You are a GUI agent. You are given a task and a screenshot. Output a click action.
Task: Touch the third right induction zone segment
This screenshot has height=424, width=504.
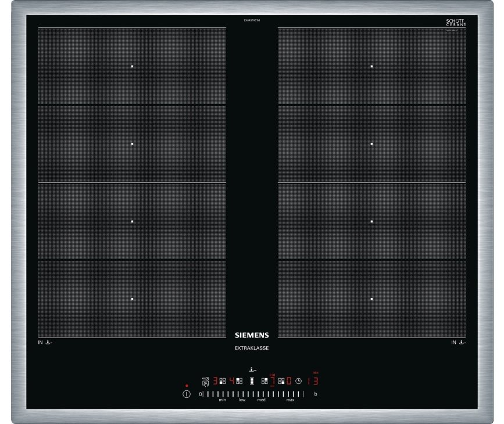[371, 221]
